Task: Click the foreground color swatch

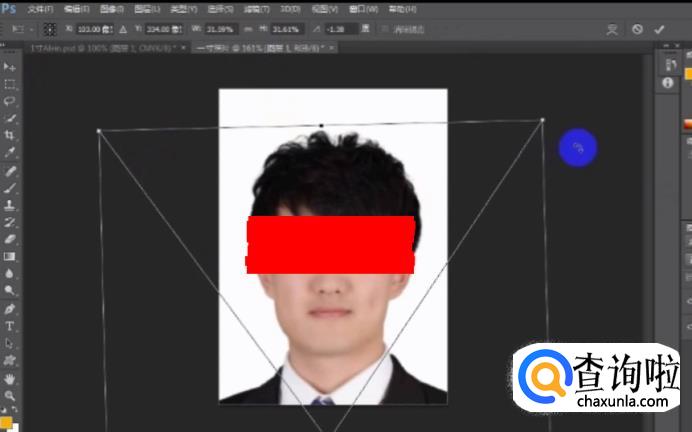Action: click(5, 421)
